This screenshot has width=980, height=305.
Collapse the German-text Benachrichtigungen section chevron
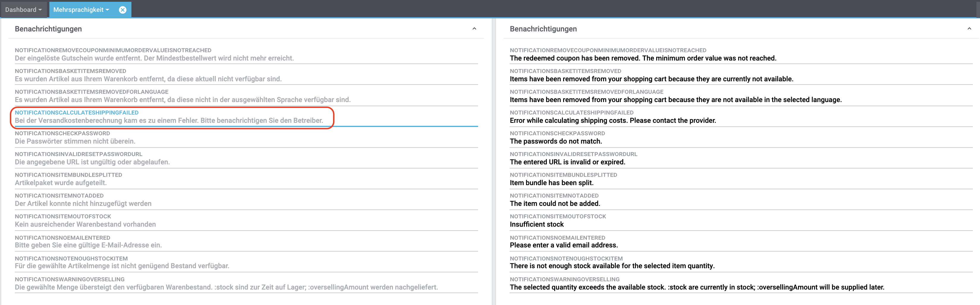click(474, 29)
